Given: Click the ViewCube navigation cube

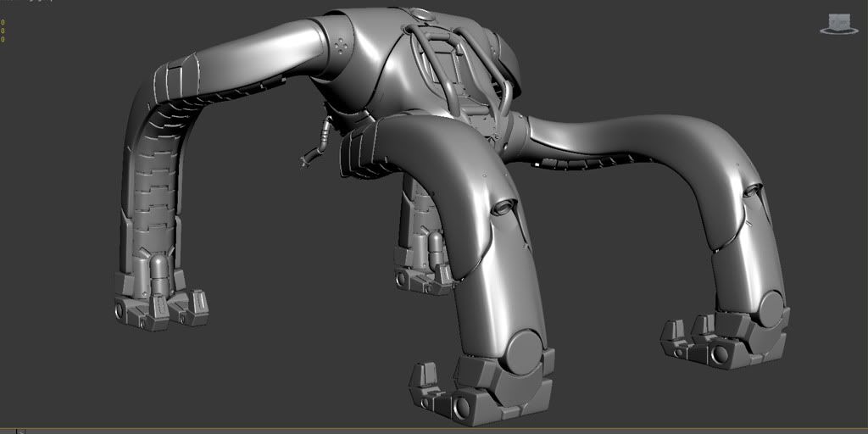Looking at the screenshot, I should coord(839,21).
